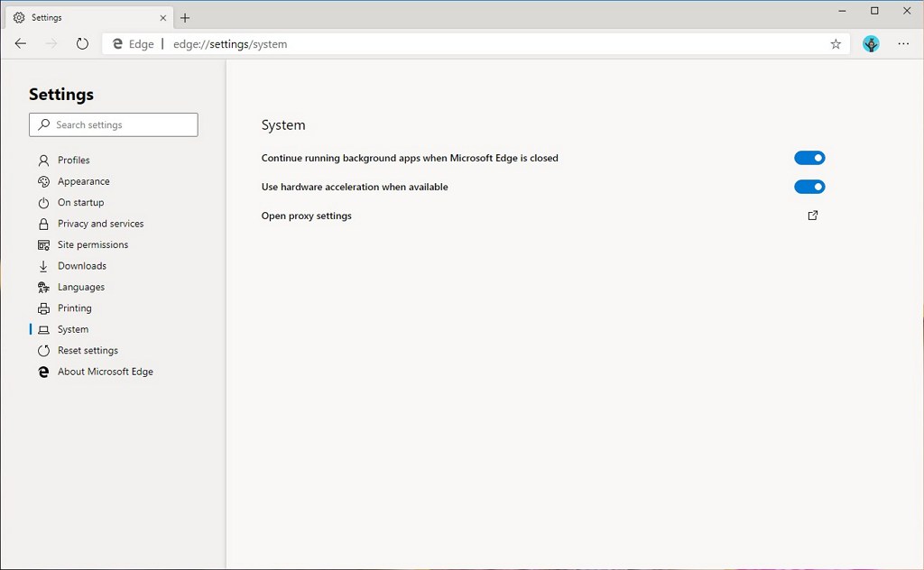Click the Profiles person icon
The height and width of the screenshot is (570, 924).
pos(43,161)
